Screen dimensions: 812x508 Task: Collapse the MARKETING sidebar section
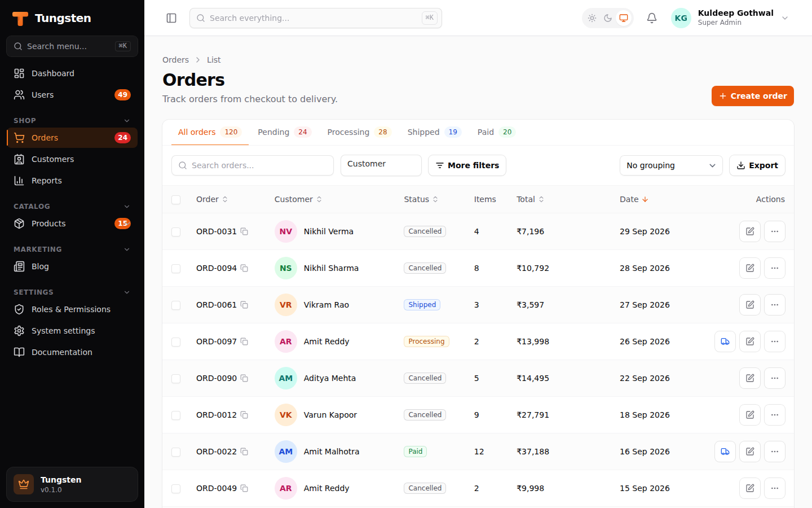pyautogui.click(x=72, y=249)
